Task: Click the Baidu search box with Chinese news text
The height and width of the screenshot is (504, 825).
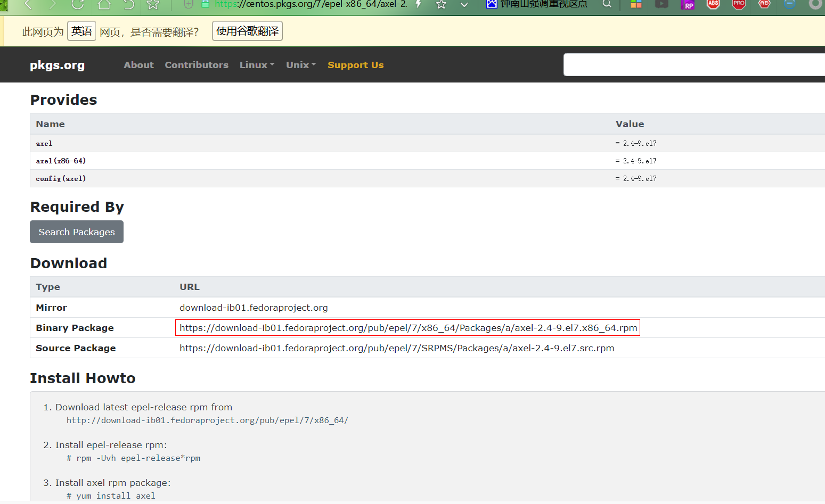Action: pos(544,4)
